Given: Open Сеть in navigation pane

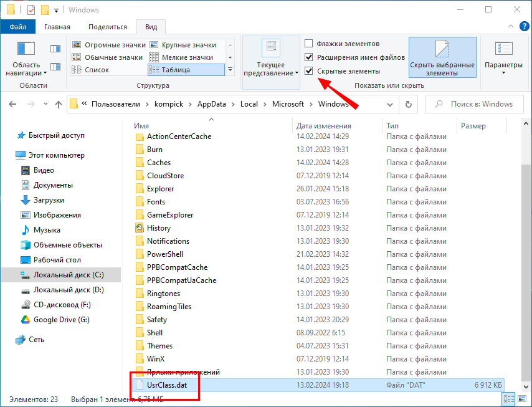Looking at the screenshot, I should (30, 340).
